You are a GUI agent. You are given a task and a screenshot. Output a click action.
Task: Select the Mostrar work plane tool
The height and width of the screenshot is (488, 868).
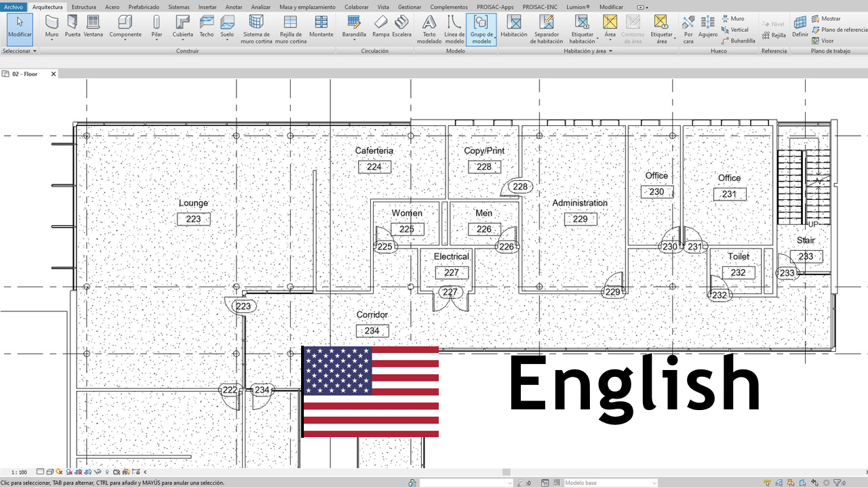pyautogui.click(x=826, y=19)
